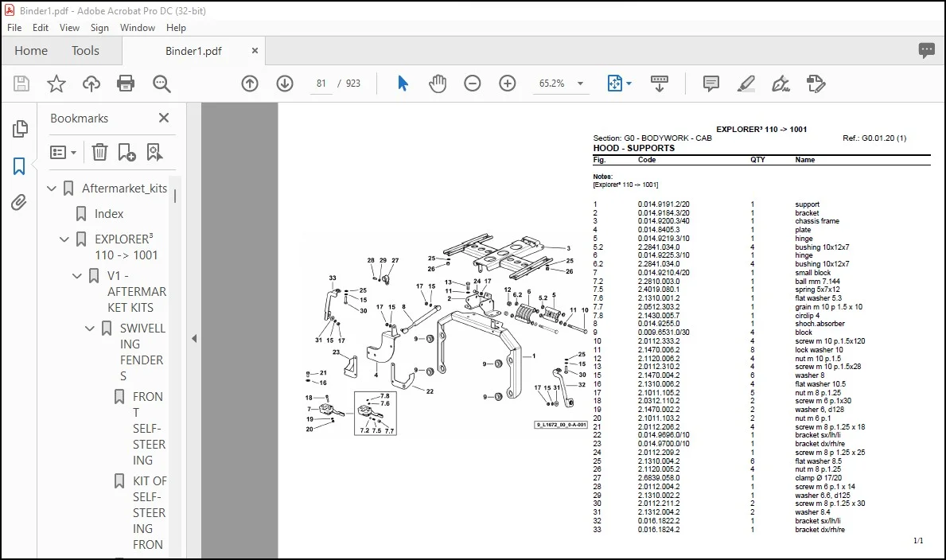This screenshot has width=946, height=560.
Task: Toggle the Bookmarks side panel
Action: click(19, 166)
